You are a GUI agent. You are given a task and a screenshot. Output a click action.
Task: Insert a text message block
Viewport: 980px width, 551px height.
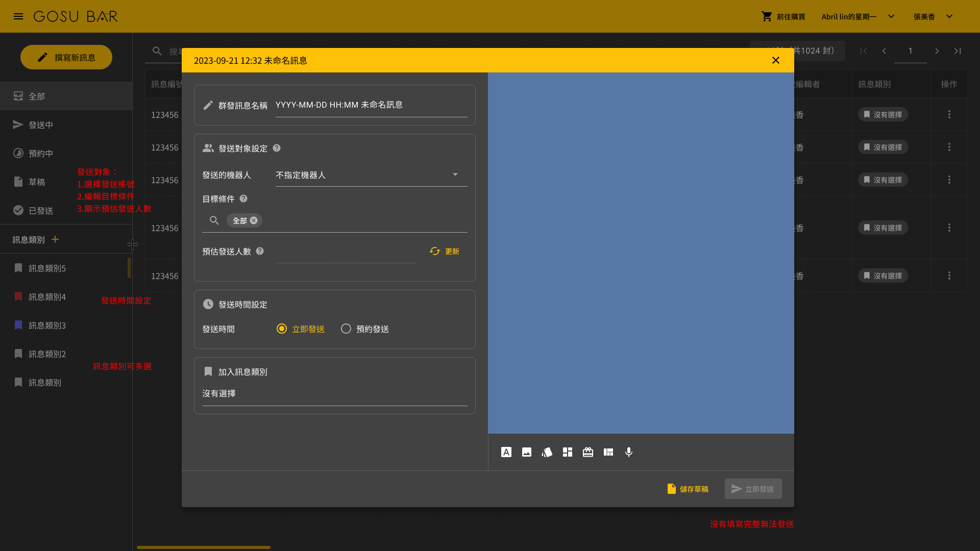pos(506,452)
